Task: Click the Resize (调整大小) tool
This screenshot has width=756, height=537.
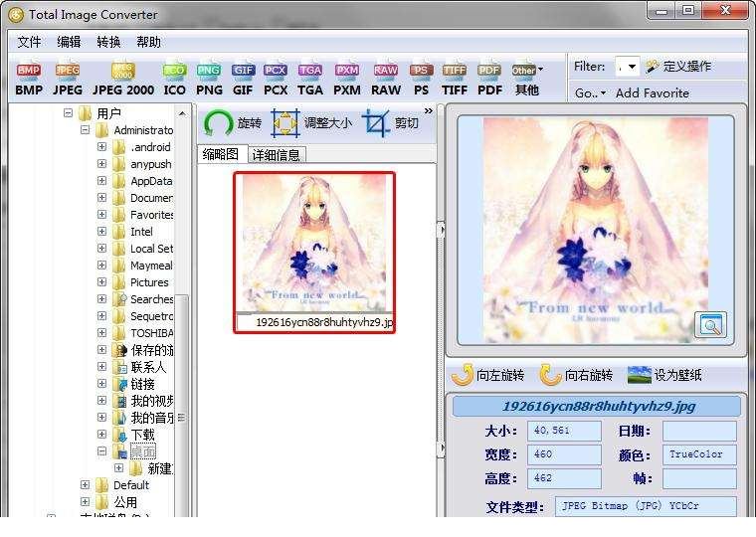Action: tap(311, 123)
